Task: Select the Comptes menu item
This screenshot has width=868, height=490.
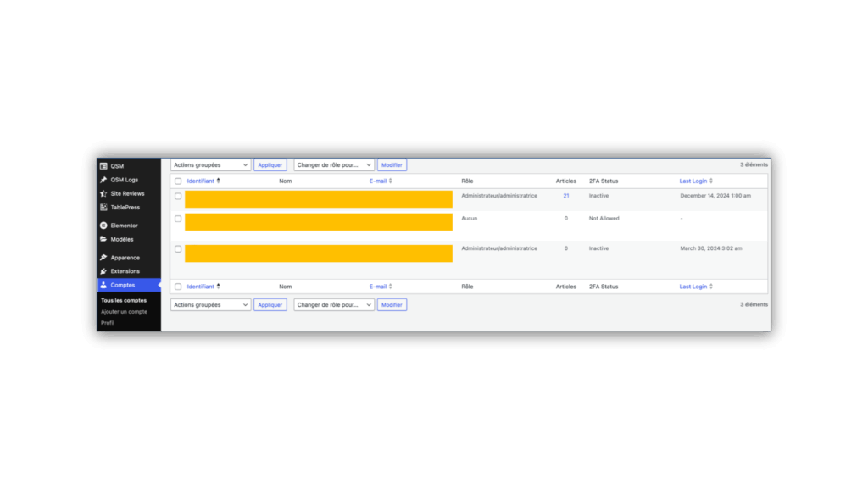Action: (129, 285)
